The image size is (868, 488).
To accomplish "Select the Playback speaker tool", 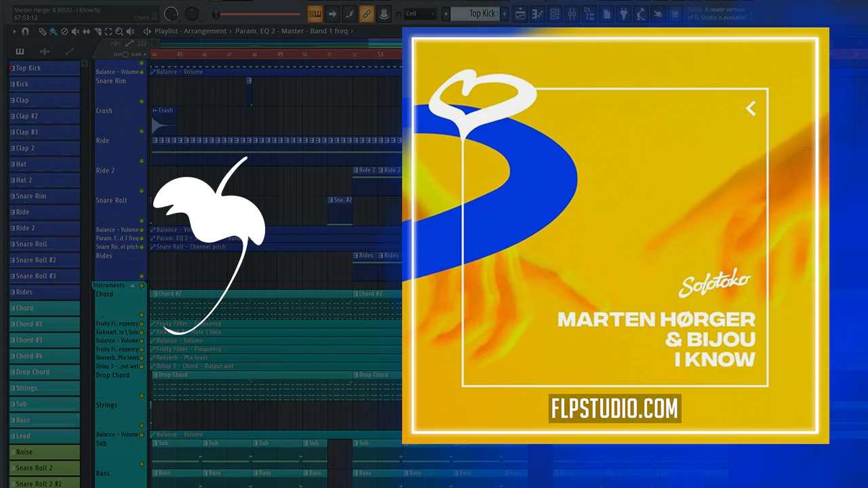I will click(130, 31).
